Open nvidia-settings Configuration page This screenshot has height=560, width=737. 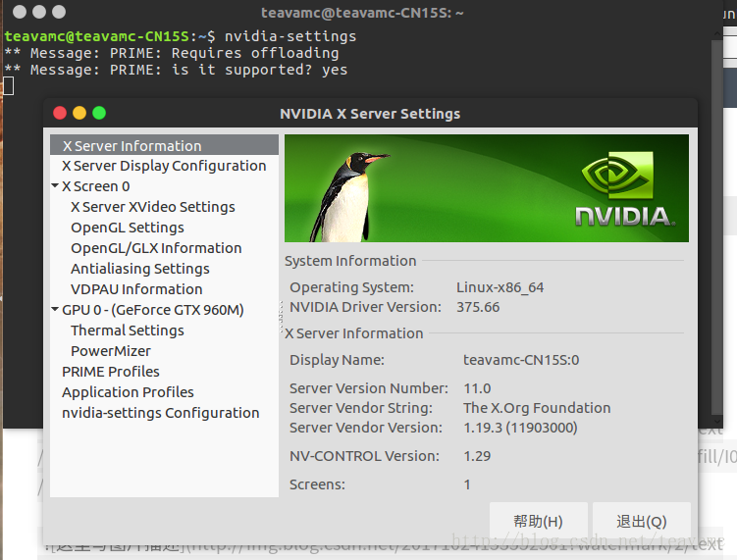click(161, 413)
